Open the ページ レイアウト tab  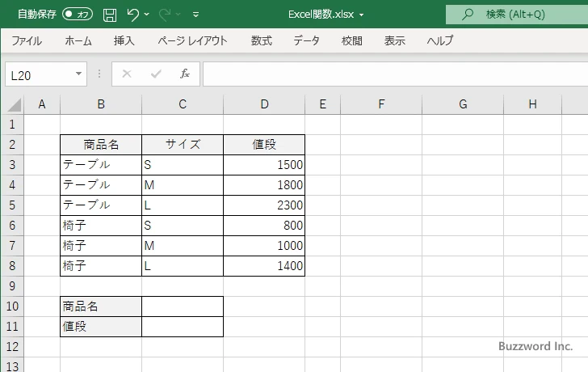tap(193, 40)
